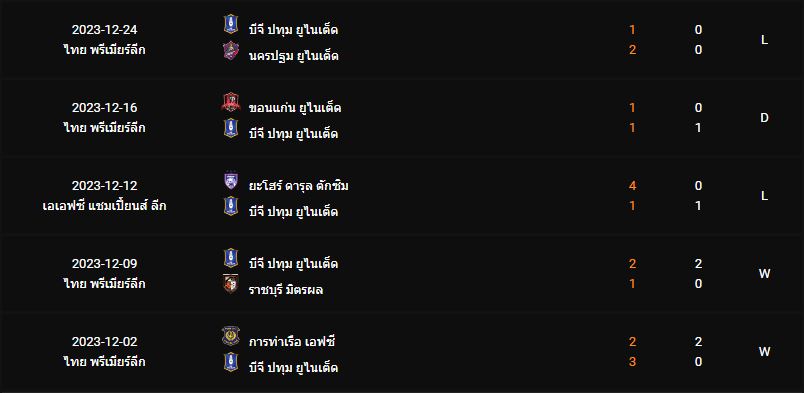Open the ยะโฮร์ ดารุล ตักซิม team link
804x393 pixels.
point(298,186)
